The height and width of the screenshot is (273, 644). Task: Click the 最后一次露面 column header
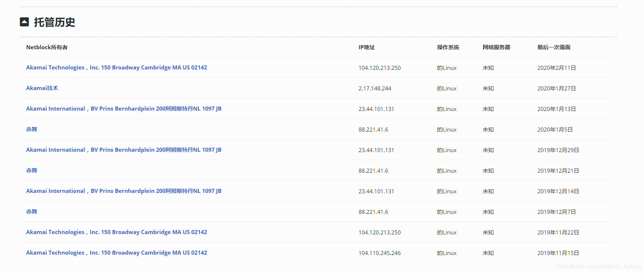554,47
